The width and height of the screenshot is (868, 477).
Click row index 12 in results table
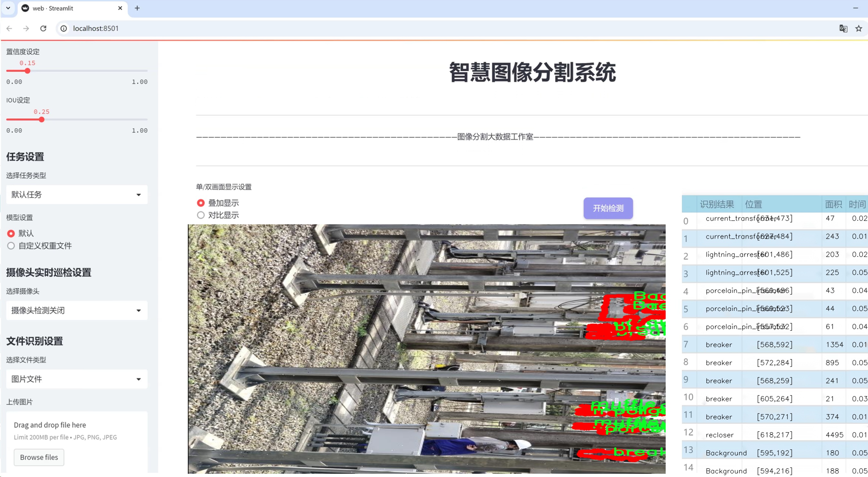pyautogui.click(x=689, y=433)
